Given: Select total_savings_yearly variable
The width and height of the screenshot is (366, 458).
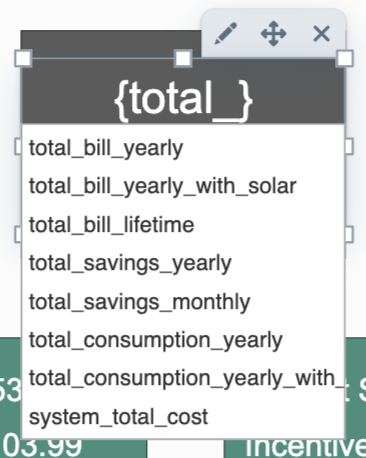Looking at the screenshot, I should pyautogui.click(x=183, y=263).
